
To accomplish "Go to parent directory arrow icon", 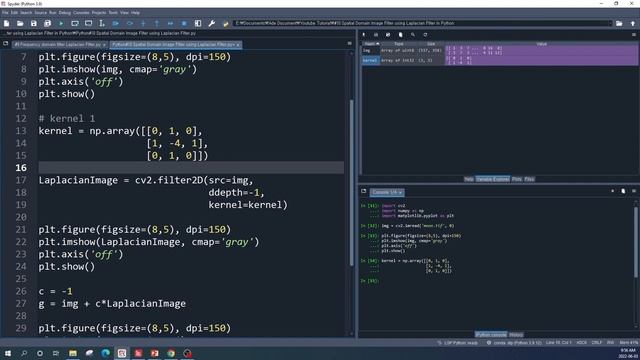I will [x=633, y=24].
